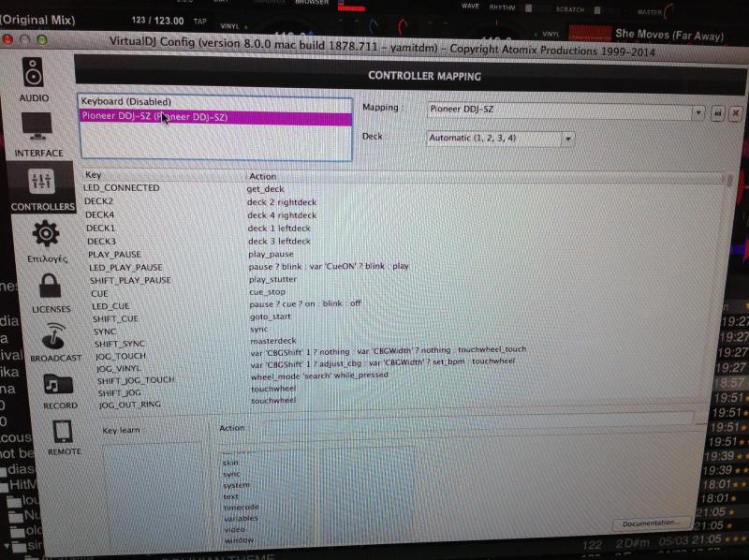Choose system in the action category list
The width and height of the screenshot is (749, 560).
(237, 485)
